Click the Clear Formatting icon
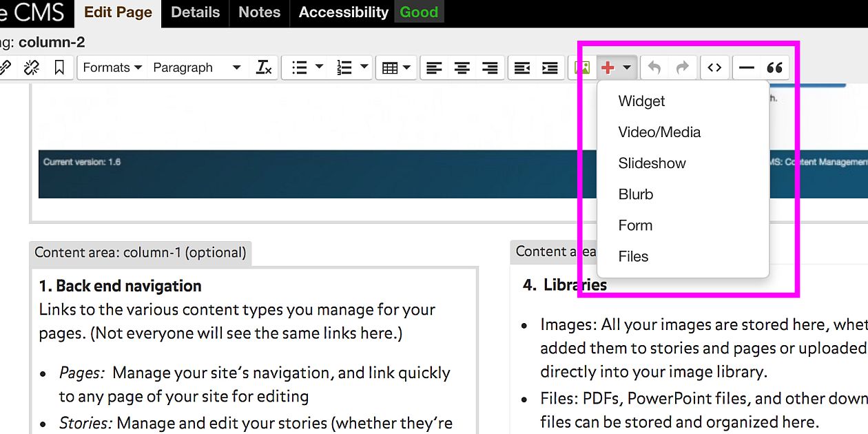Screen dimensions: 868x434 pyautogui.click(x=264, y=67)
